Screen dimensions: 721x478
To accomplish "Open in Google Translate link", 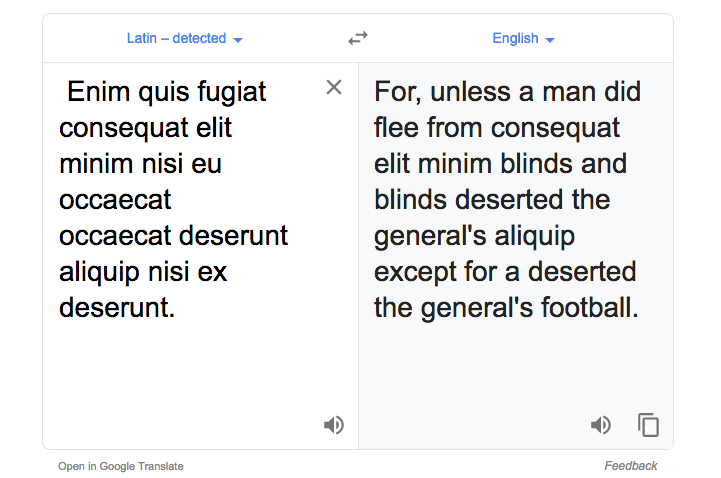I will [x=121, y=466].
